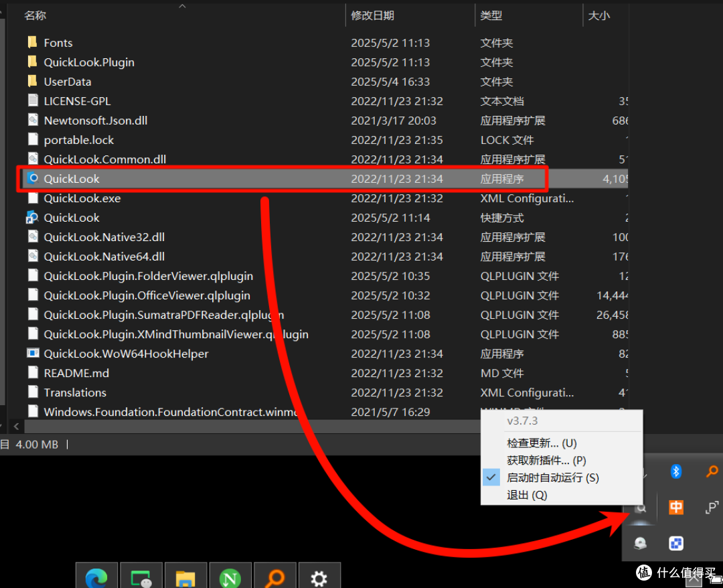
Task: Select QuickLook.Plugin.FolderViewer.qlplugin
Action: click(149, 276)
